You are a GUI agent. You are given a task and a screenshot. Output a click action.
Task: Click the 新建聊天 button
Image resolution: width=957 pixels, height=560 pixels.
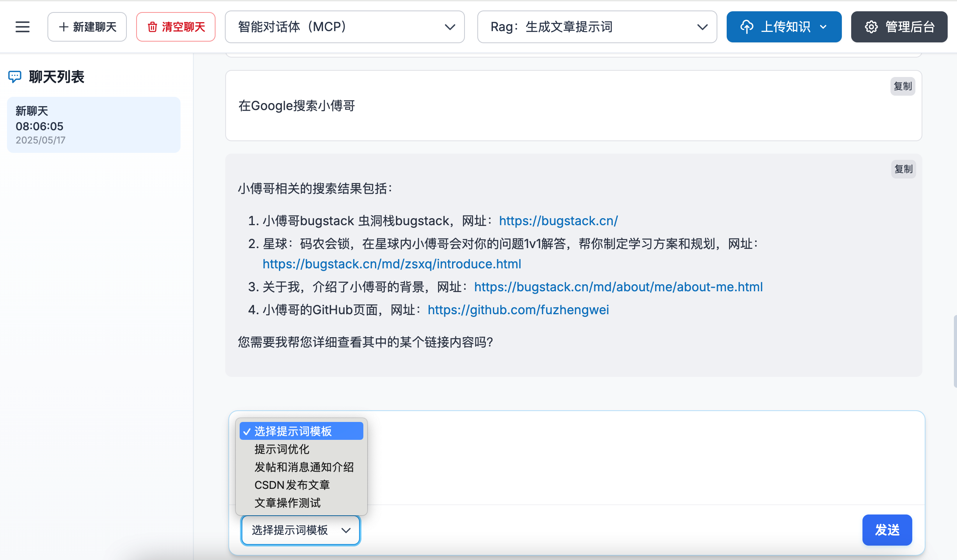[x=87, y=27]
